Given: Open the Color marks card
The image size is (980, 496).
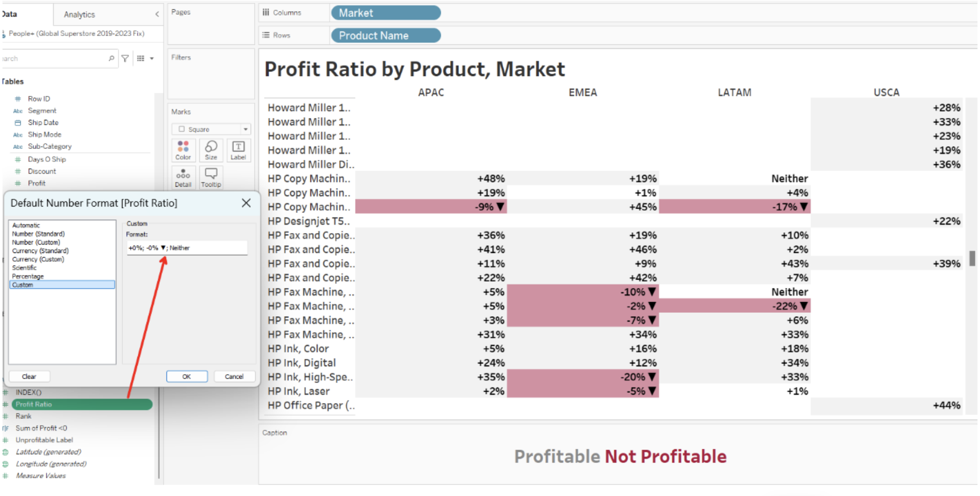Looking at the screenshot, I should [x=183, y=150].
